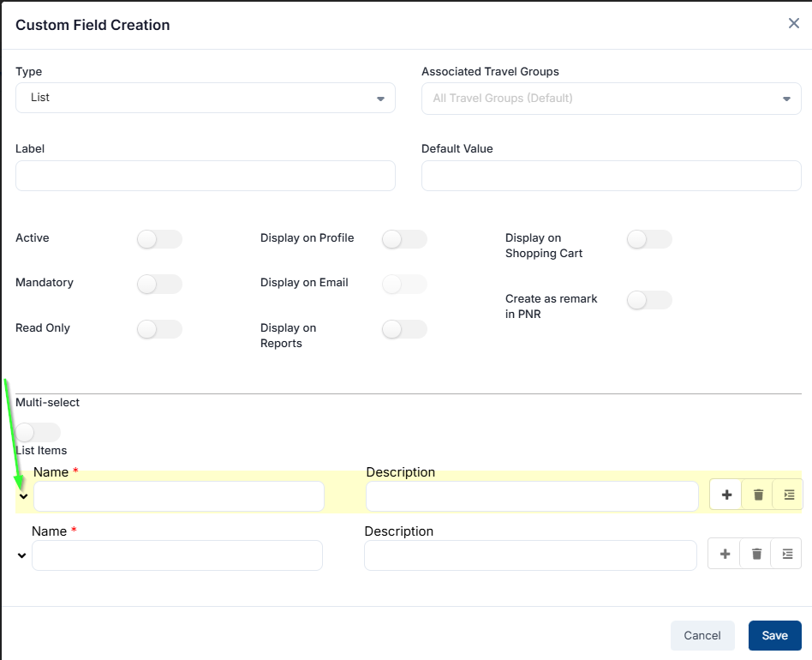
Task: Toggle the Active switch
Action: (159, 239)
